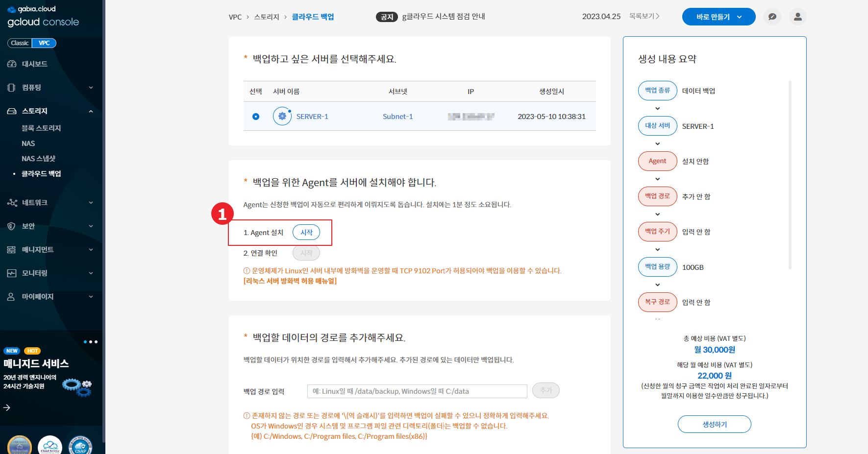This screenshot has height=454, width=868.
Task: Click the computing (컴퓨팅) chip icon
Action: [x=12, y=88]
